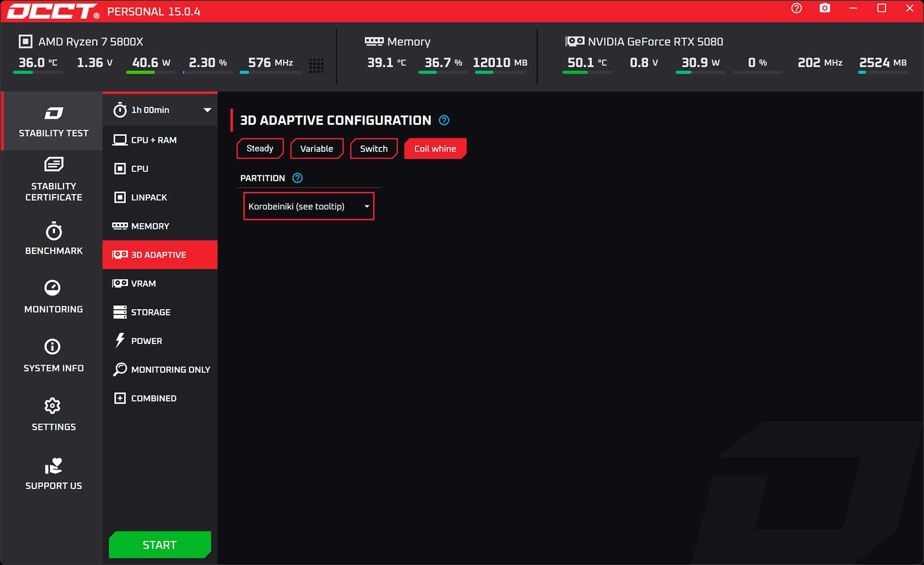
Task: Open Settings gear in sidebar
Action: 53,414
